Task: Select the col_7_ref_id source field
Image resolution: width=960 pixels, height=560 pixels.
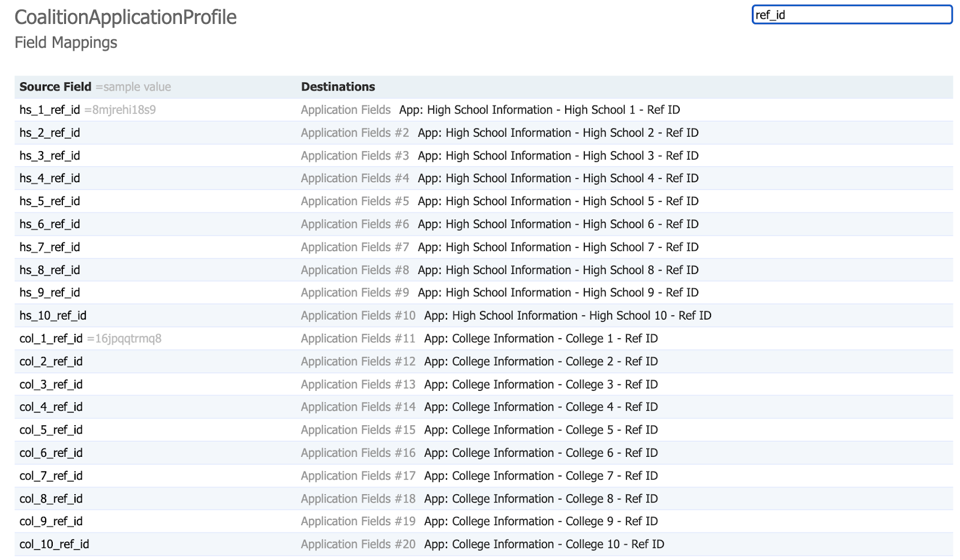Action: (x=51, y=476)
